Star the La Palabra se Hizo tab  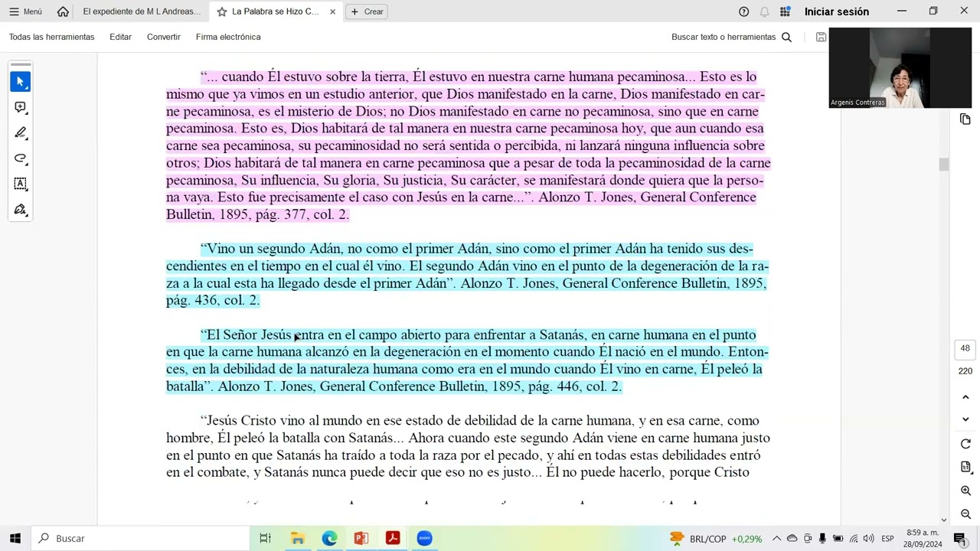(x=221, y=11)
